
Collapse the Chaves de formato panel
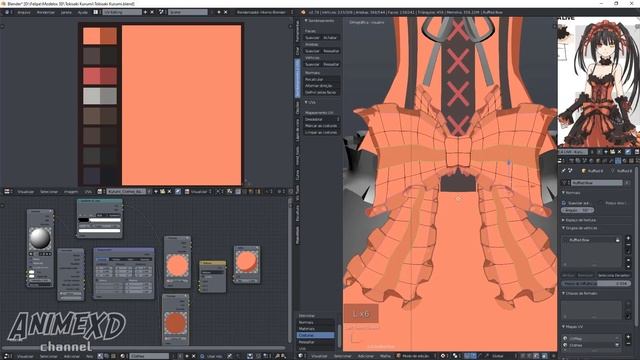(581, 293)
